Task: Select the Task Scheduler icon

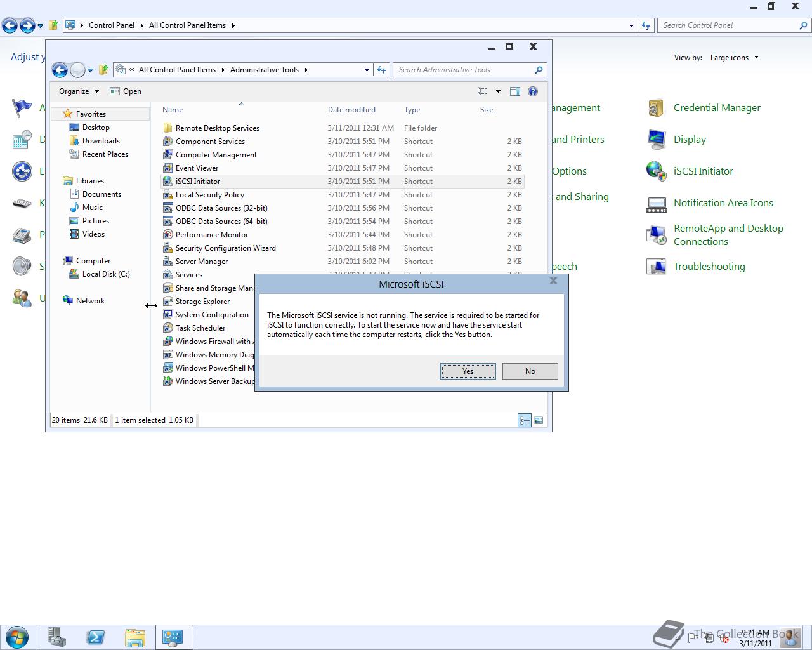Action: (x=167, y=328)
